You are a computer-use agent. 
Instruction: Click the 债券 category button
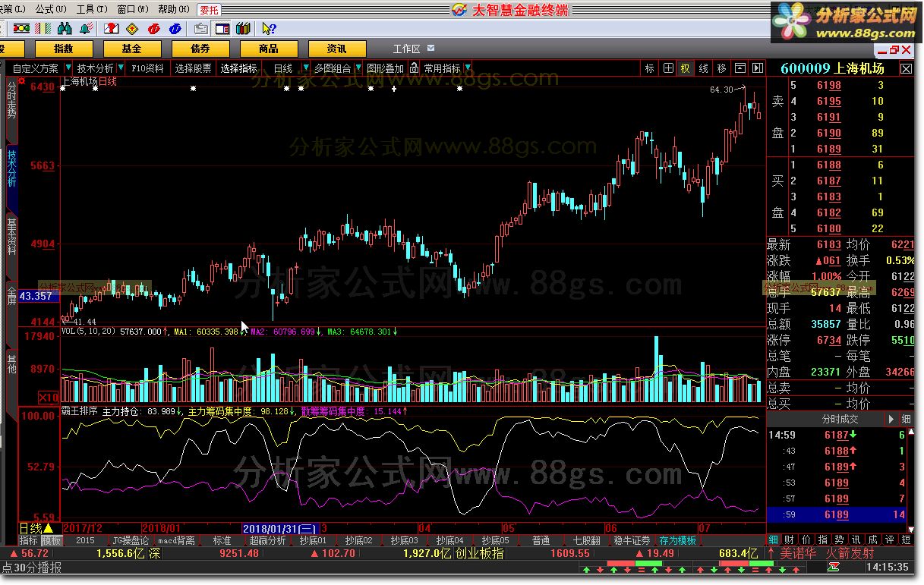200,49
